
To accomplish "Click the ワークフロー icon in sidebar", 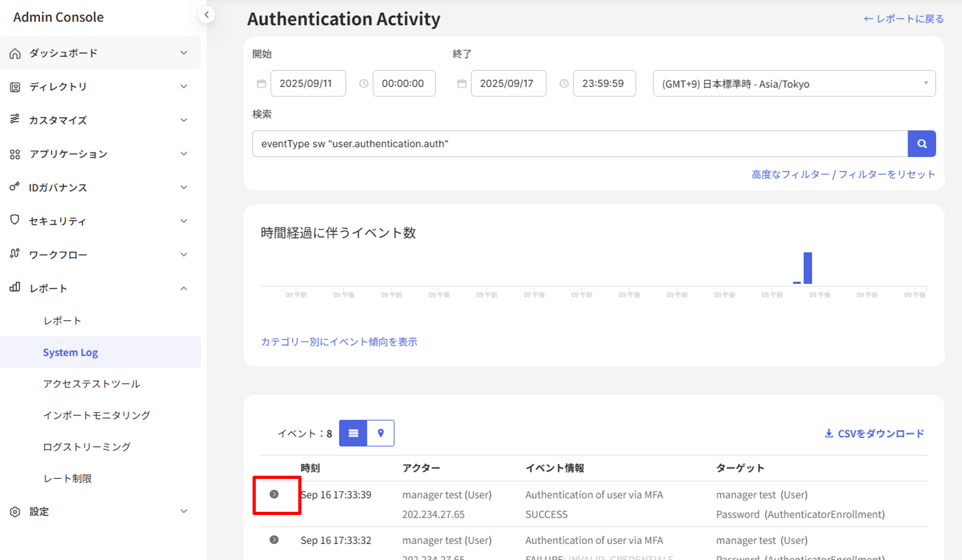I will 15,254.
